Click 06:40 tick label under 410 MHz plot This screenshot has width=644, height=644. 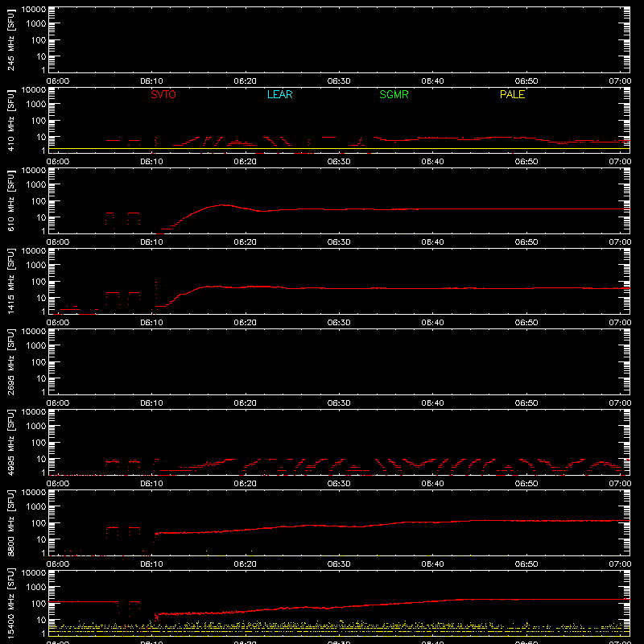coord(432,162)
